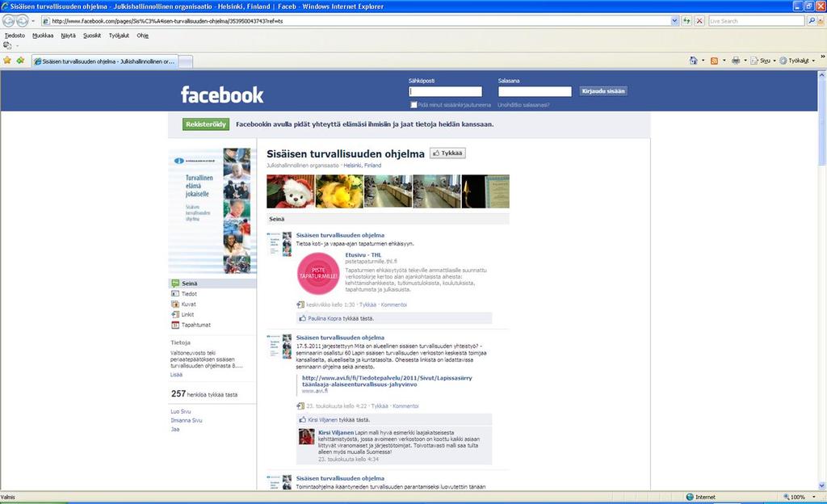Click the Internet zone globe in status bar
Image resolution: width=827 pixels, height=504 pixels.
[x=690, y=497]
